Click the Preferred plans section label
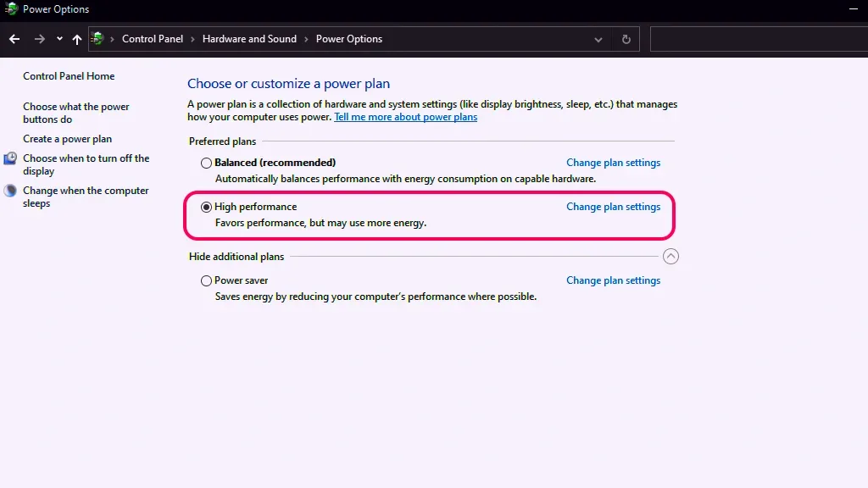The image size is (868, 488). [x=222, y=141]
